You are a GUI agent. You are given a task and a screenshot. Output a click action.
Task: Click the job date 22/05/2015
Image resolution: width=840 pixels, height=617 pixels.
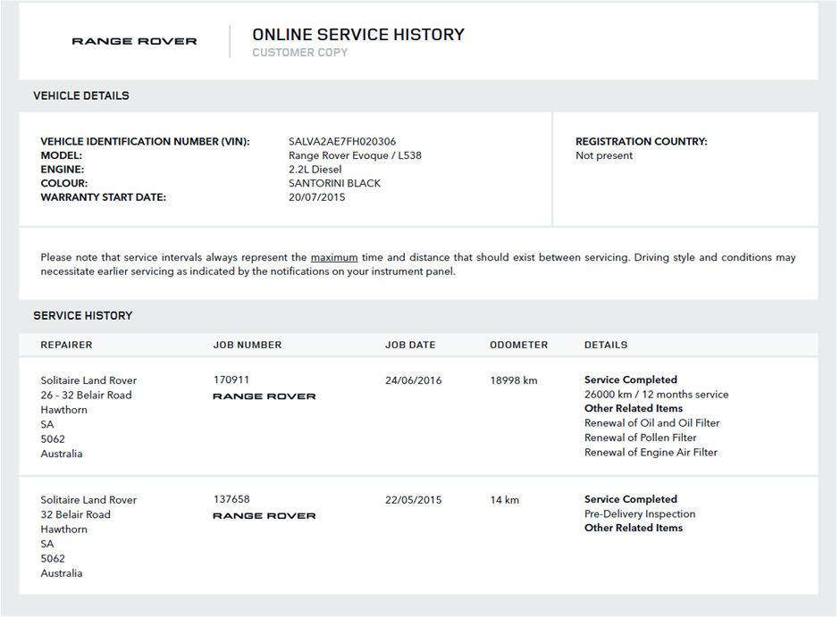click(x=413, y=500)
